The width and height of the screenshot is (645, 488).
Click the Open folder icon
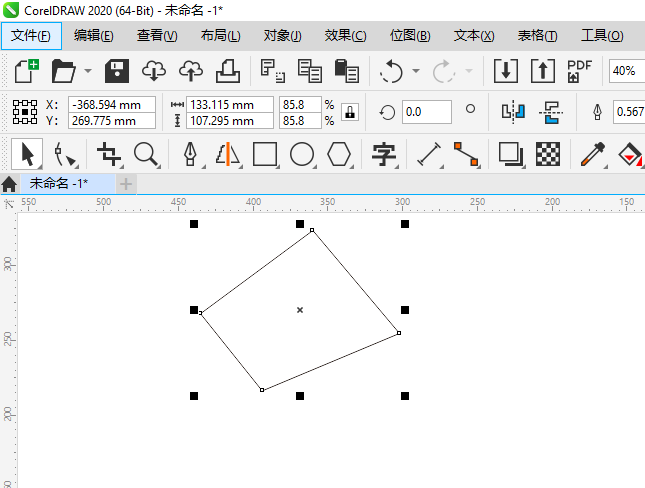pos(64,71)
